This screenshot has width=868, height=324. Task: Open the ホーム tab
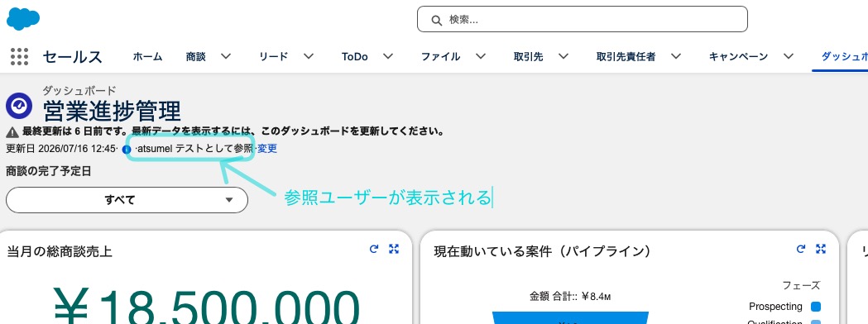(x=148, y=56)
